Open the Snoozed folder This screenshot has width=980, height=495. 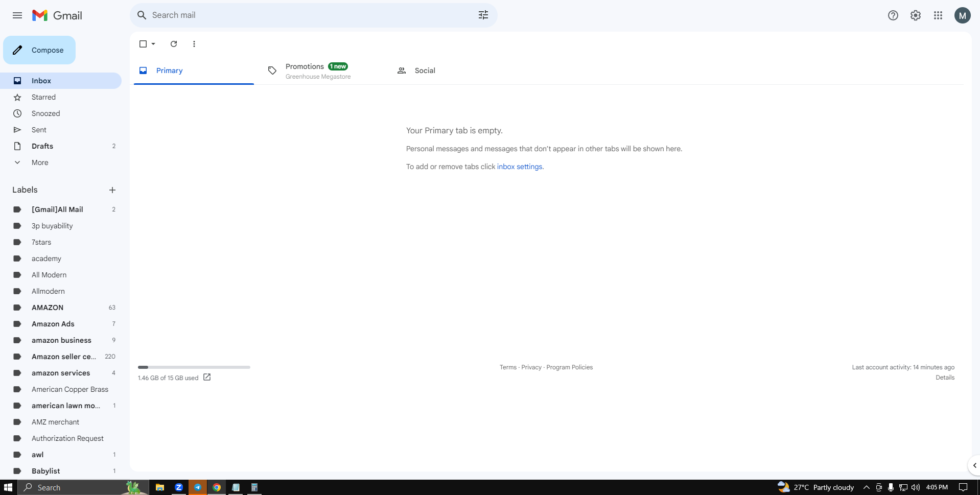tap(61, 113)
